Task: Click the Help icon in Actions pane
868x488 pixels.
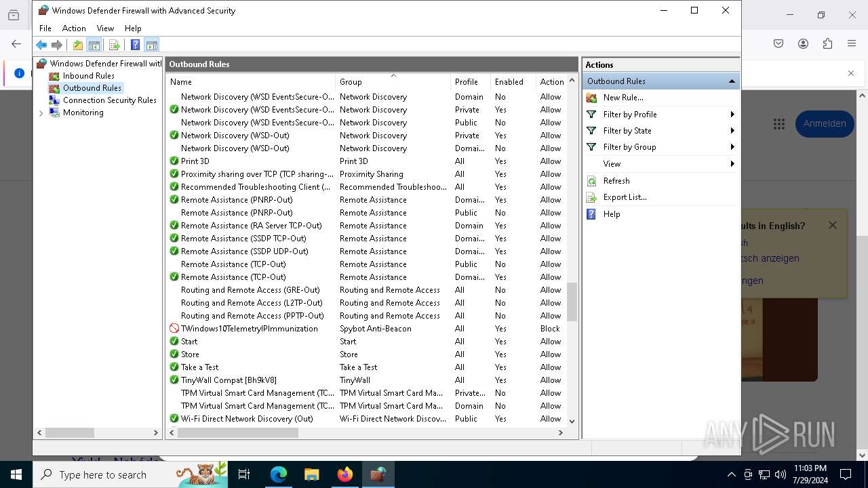Action: [x=591, y=214]
